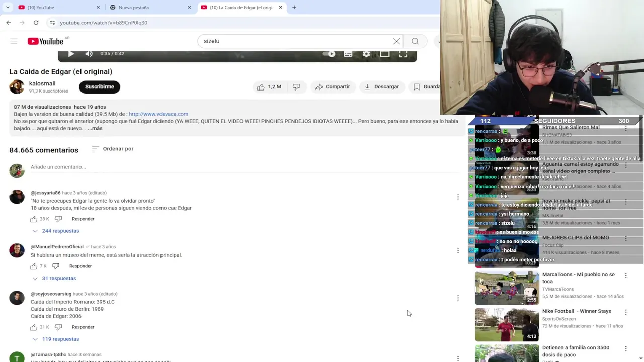Viewport: 644px width, 362px height.
Task: Reply to the @soyjoseosarsiug comment
Action: point(83,327)
